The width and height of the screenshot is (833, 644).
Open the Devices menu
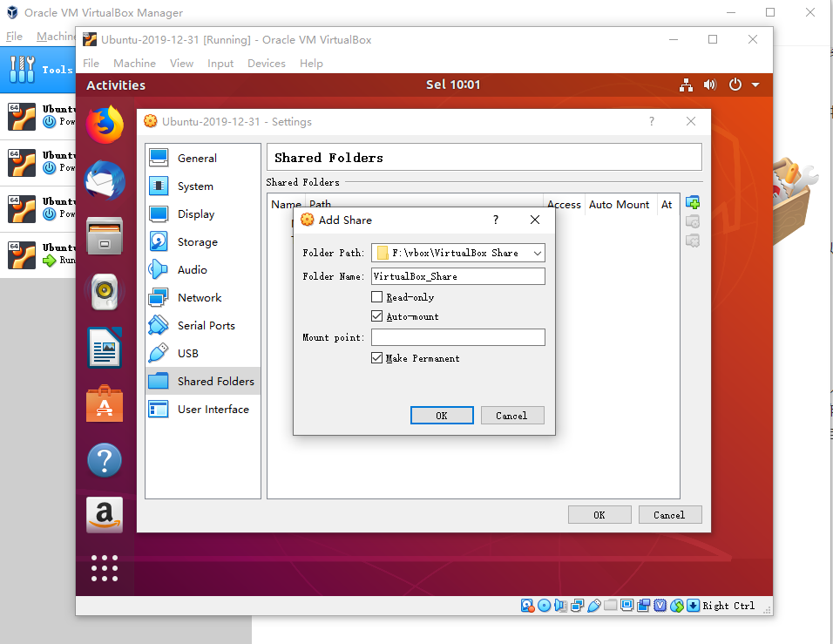[x=267, y=64]
